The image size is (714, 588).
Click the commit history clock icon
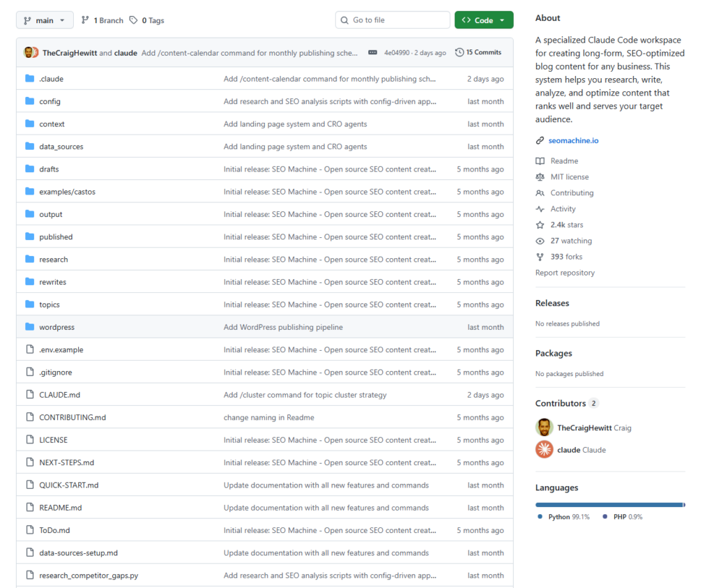459,52
